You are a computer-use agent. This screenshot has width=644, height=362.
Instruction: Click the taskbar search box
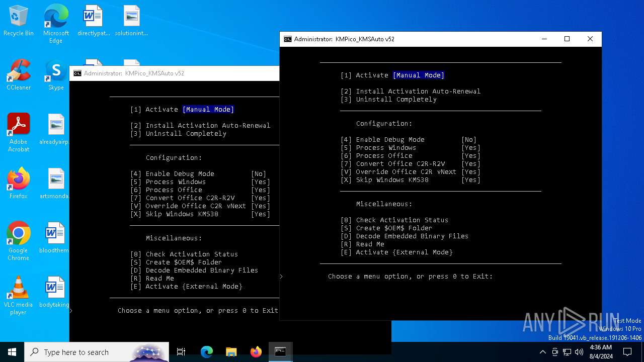(97, 352)
